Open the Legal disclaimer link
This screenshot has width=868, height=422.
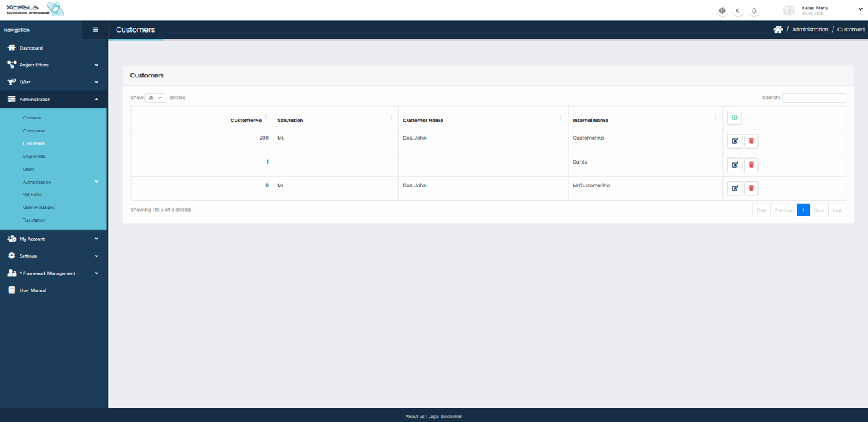(445, 416)
